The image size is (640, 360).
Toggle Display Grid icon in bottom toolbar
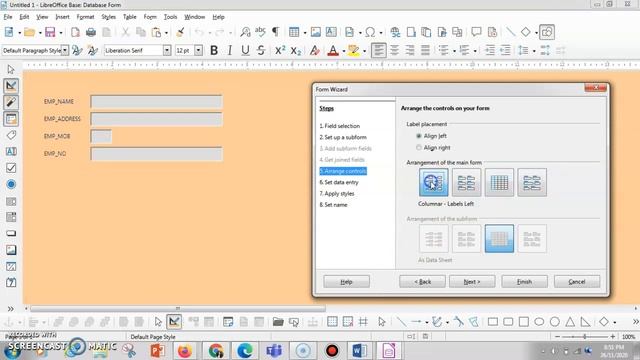click(332, 322)
